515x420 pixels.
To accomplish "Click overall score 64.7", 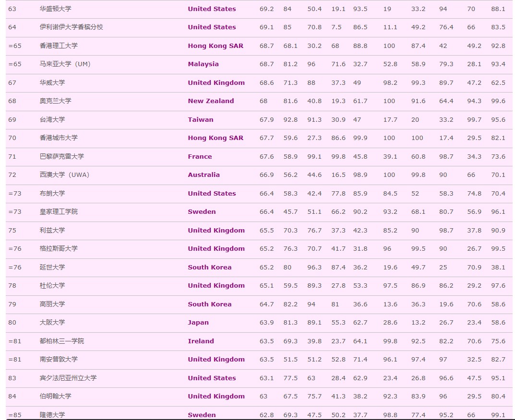I will point(266,304).
